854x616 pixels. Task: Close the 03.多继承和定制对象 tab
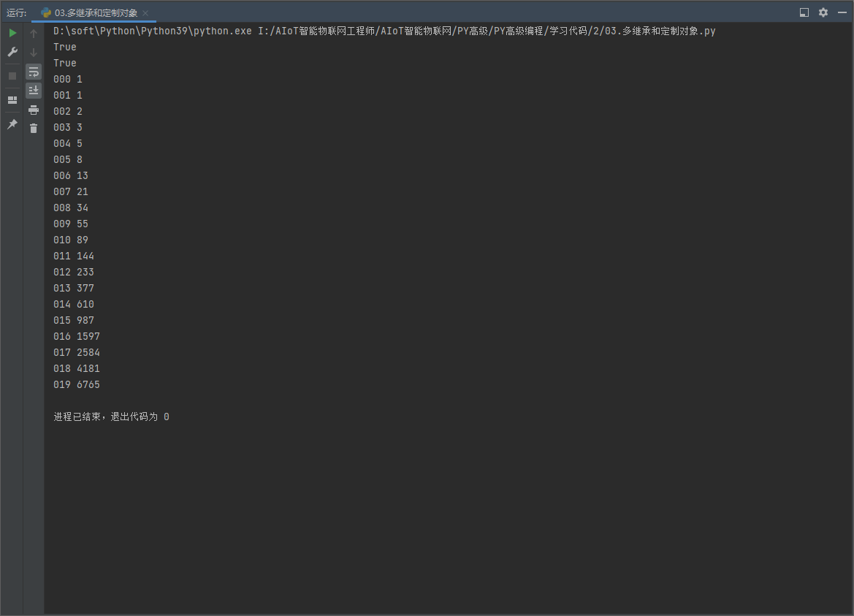[145, 13]
